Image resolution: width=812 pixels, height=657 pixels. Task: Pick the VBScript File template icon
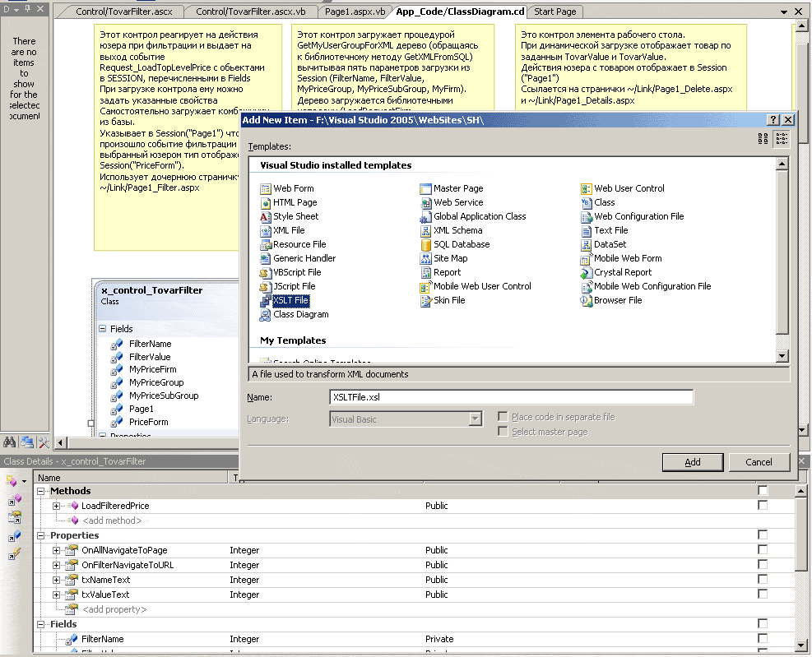(x=266, y=272)
